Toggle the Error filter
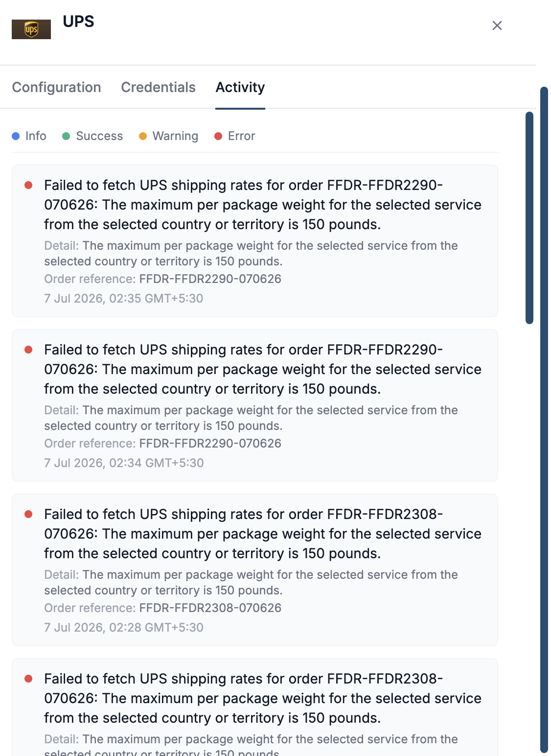This screenshot has height=756, width=551. [x=235, y=136]
